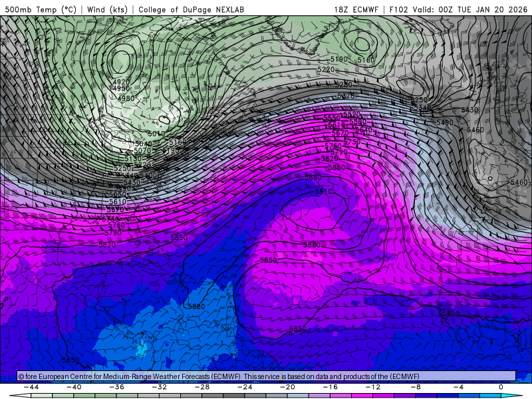Image resolution: width=532 pixels, height=399 pixels.
Task: Click the 5040 height contour label
Action: [143, 144]
